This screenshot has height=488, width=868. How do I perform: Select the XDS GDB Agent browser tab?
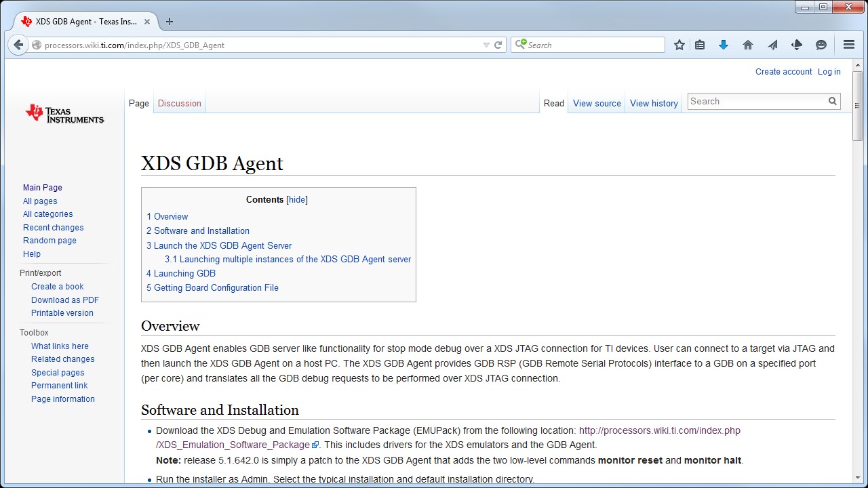click(x=86, y=22)
